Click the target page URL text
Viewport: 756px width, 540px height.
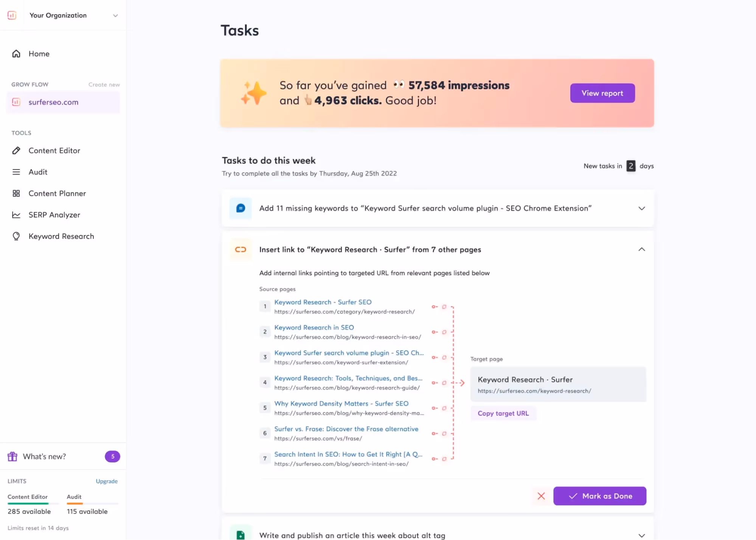[534, 391]
